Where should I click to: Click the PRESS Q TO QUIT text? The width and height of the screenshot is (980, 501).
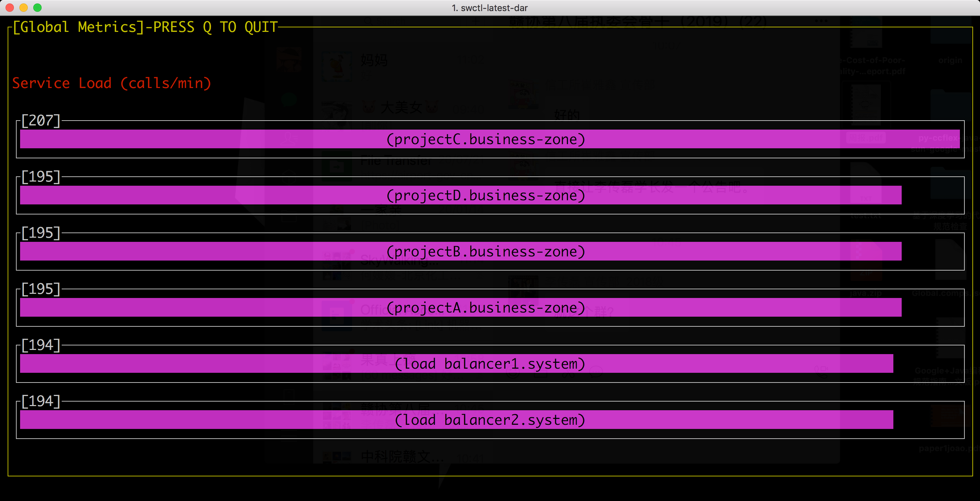pos(215,27)
